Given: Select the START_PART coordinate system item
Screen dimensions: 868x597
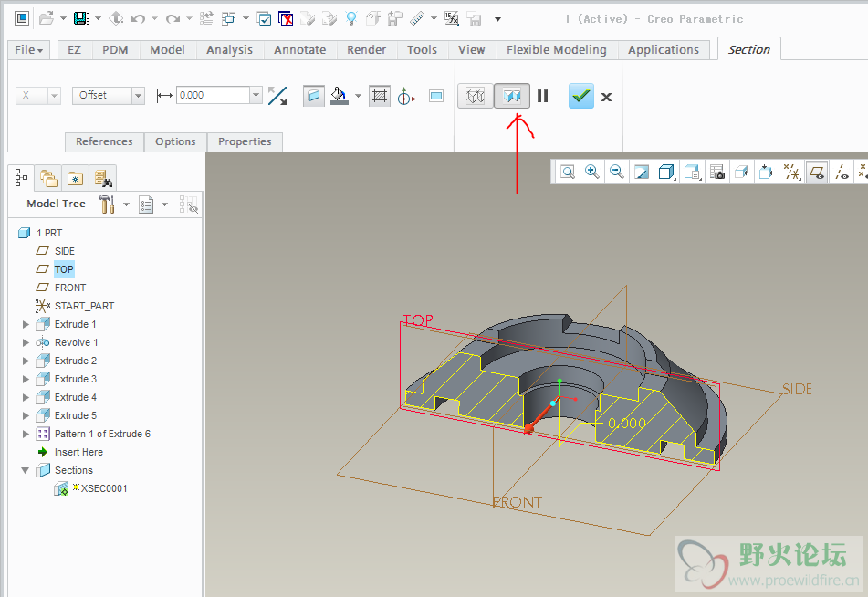Looking at the screenshot, I should (84, 306).
